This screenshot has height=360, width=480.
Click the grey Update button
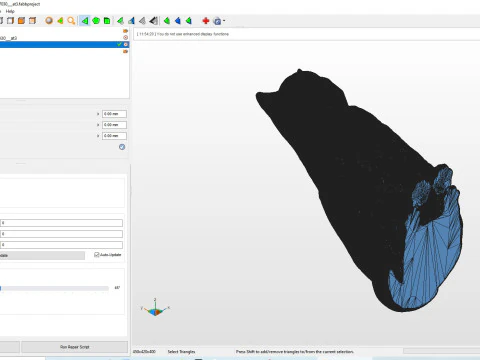pyautogui.click(x=42, y=255)
